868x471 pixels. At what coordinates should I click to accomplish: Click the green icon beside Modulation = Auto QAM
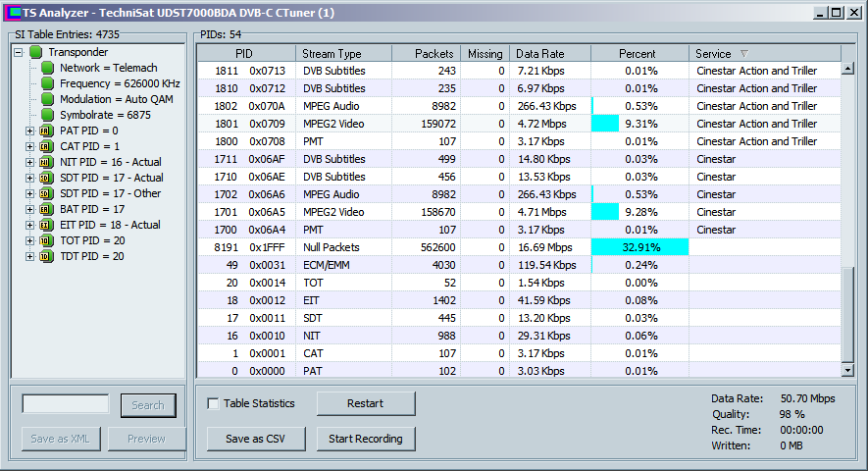pos(48,99)
